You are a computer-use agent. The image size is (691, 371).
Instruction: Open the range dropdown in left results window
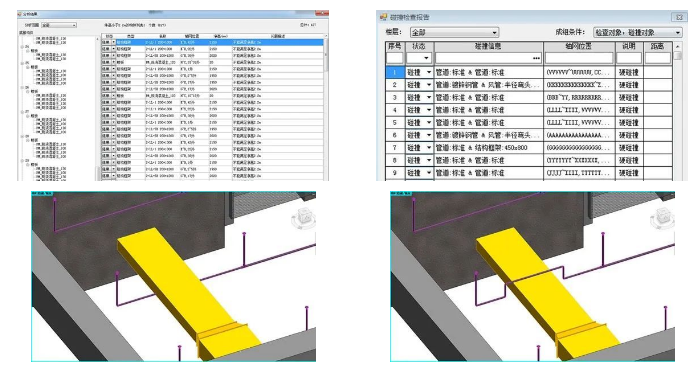click(59, 25)
